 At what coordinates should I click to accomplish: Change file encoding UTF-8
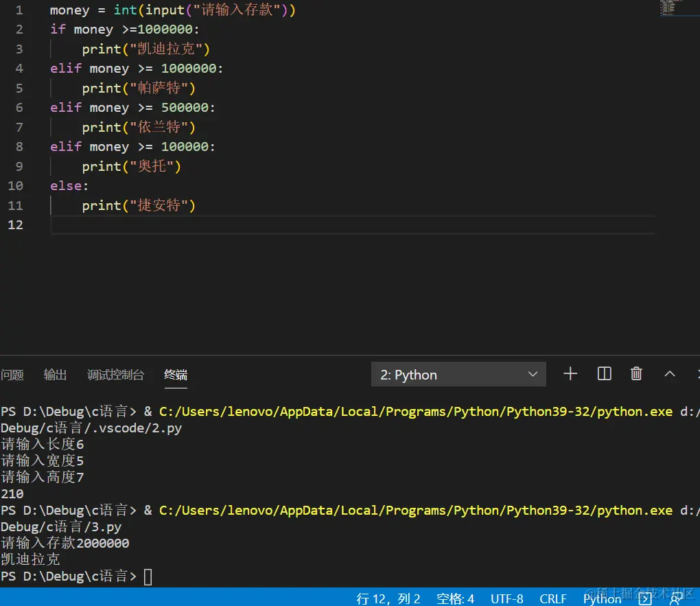pos(506,598)
